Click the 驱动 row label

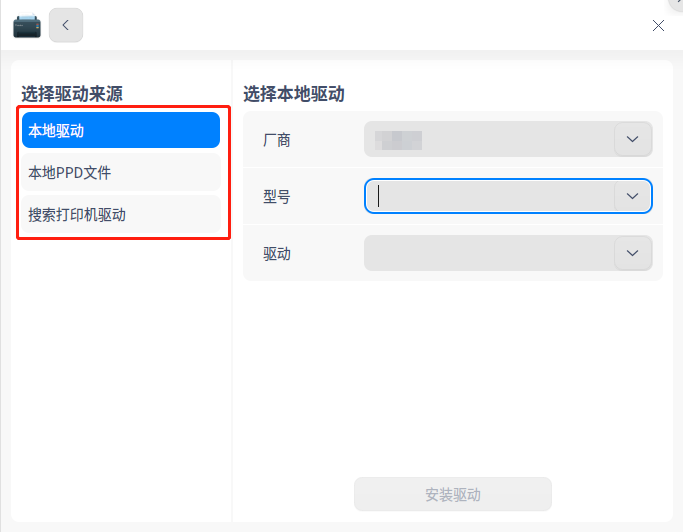[x=277, y=254]
